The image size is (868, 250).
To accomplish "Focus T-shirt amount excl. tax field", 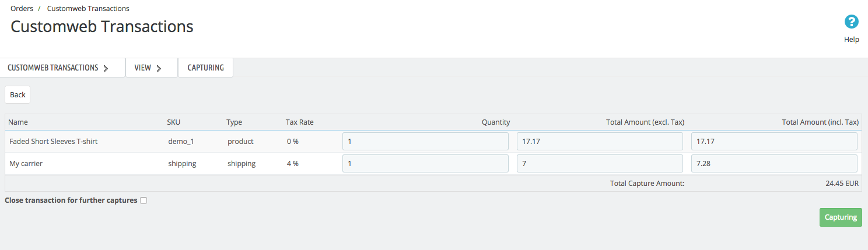I will pyautogui.click(x=600, y=142).
